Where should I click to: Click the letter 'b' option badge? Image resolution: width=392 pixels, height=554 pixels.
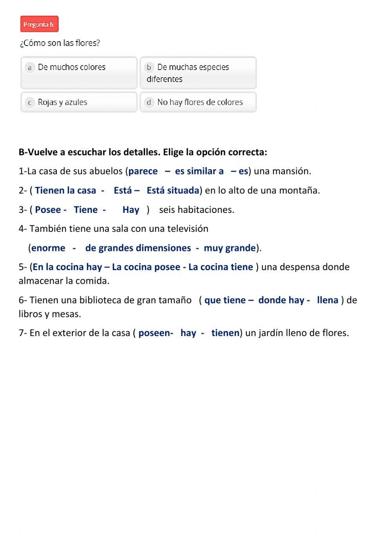click(x=149, y=67)
